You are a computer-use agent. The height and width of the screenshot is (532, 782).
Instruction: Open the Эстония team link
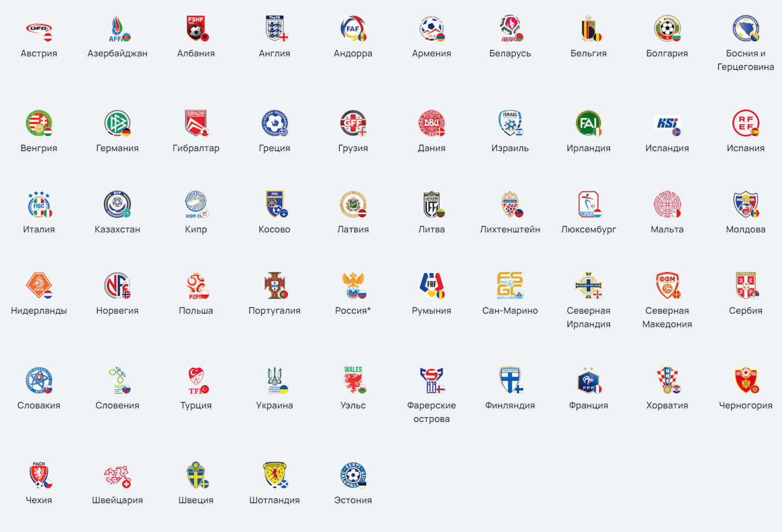pyautogui.click(x=353, y=500)
